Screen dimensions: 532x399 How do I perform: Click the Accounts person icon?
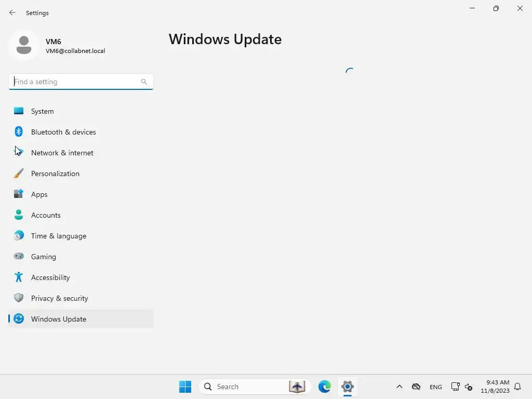[19, 215]
